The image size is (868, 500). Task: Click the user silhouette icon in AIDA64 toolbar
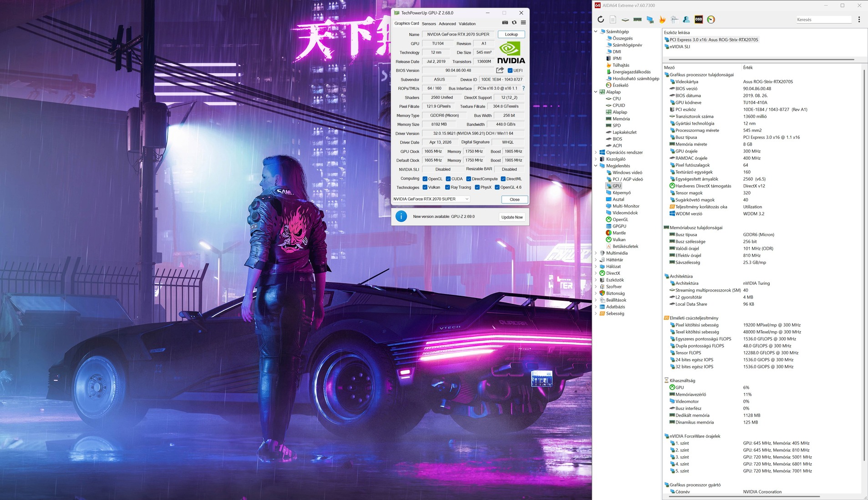(x=686, y=20)
